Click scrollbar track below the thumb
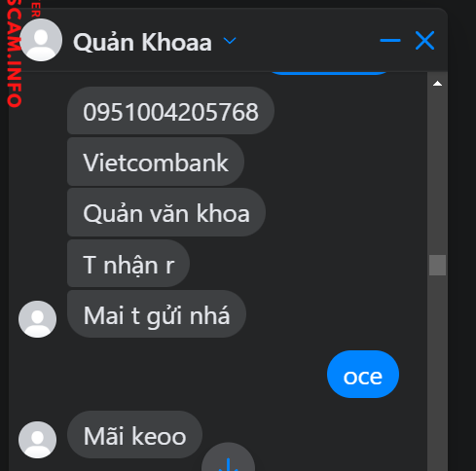Viewport: 476px width, 471px height. pyautogui.click(x=437, y=373)
